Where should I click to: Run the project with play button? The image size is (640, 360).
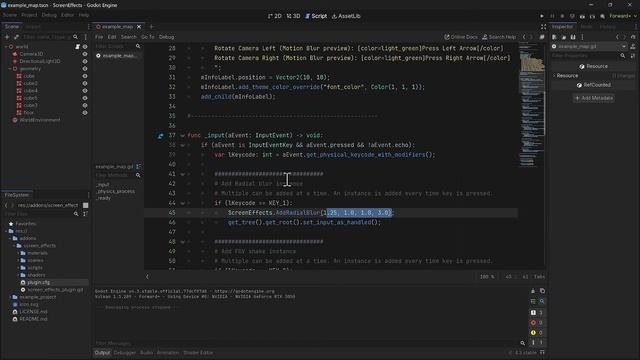coord(542,16)
